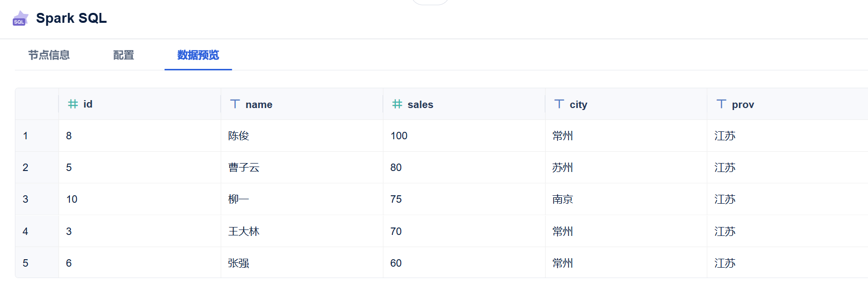Click the sales column header label
This screenshot has width=868, height=284.
click(x=420, y=105)
